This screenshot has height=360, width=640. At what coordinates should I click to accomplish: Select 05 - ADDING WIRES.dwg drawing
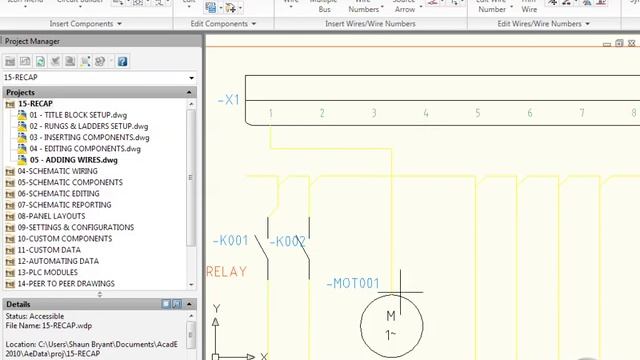pos(73,160)
